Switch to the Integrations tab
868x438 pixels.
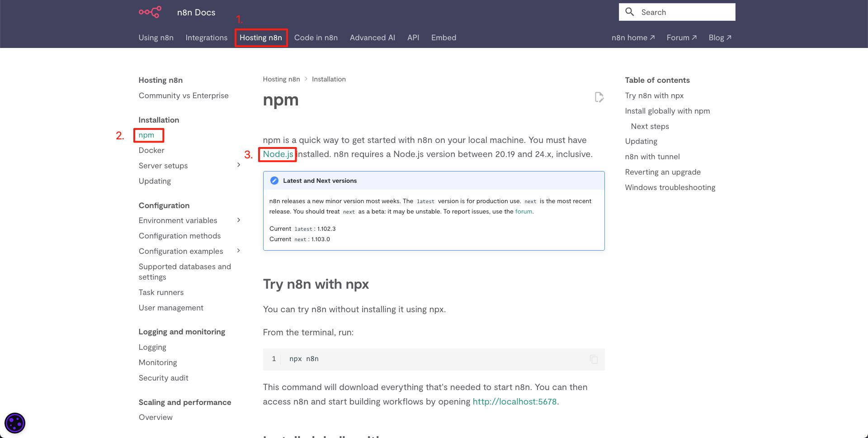pyautogui.click(x=207, y=38)
